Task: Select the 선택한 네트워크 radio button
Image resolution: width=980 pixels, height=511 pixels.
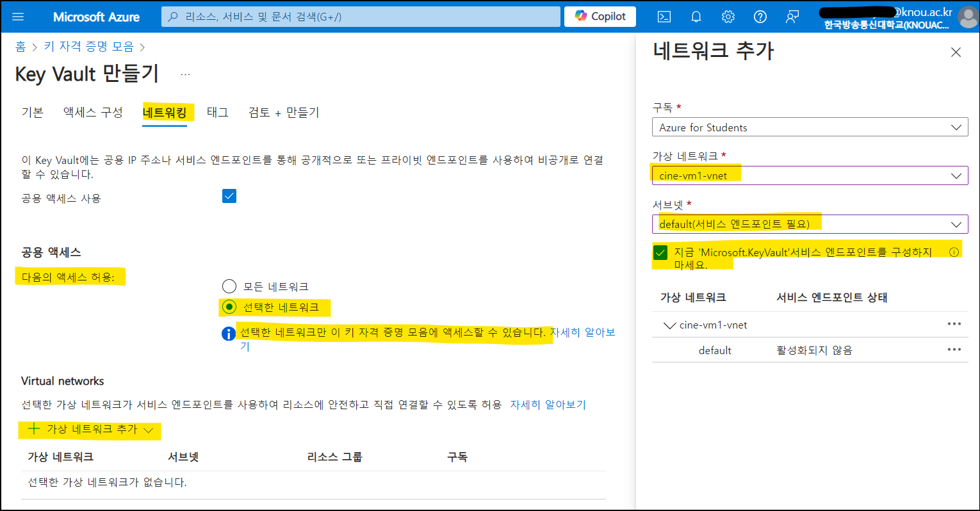Action: (x=229, y=307)
